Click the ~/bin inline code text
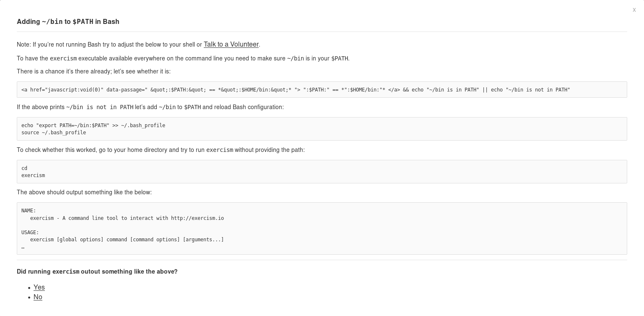 pyautogui.click(x=295, y=58)
